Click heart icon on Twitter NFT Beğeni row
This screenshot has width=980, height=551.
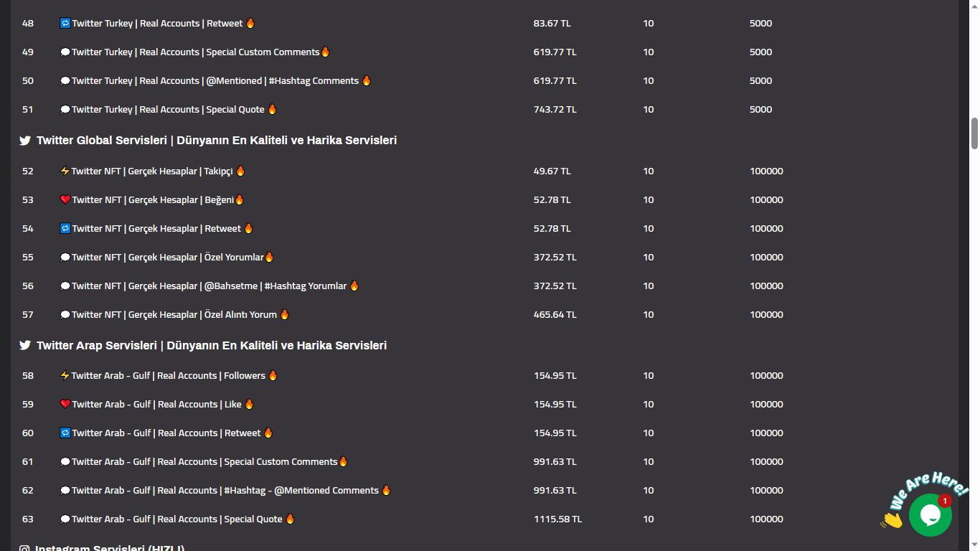pos(65,200)
